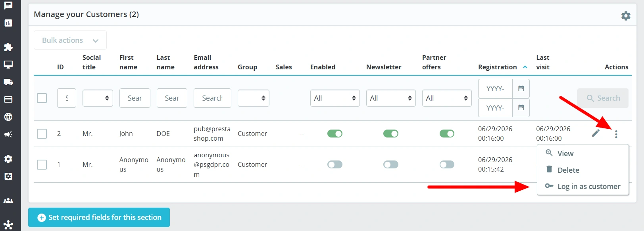Click the Newsletter column header
644x231 pixels.
point(384,67)
